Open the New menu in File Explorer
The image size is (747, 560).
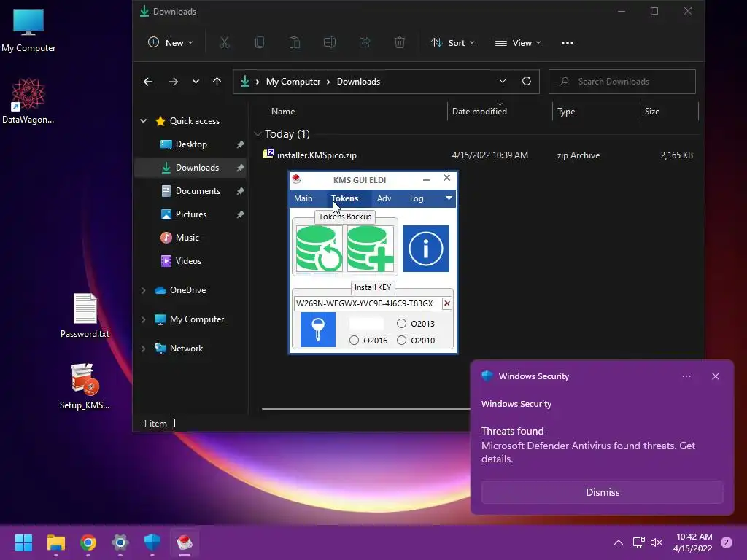pyautogui.click(x=171, y=43)
